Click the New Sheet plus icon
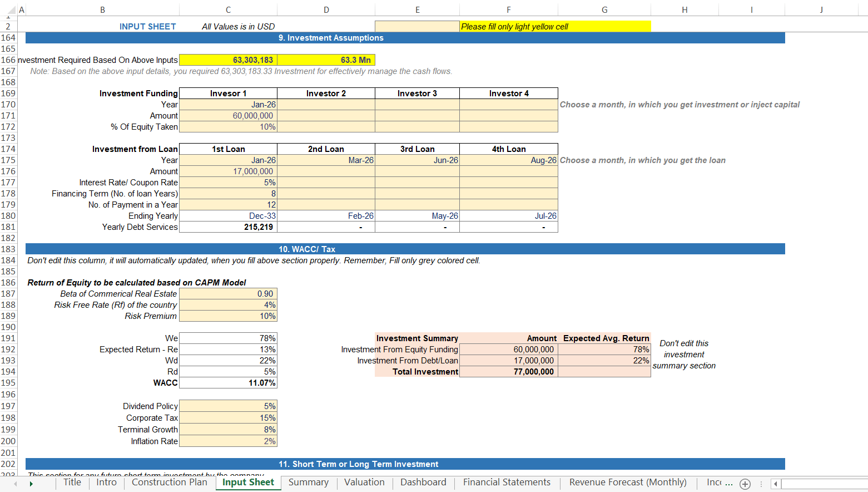The width and height of the screenshot is (868, 492). [x=745, y=484]
